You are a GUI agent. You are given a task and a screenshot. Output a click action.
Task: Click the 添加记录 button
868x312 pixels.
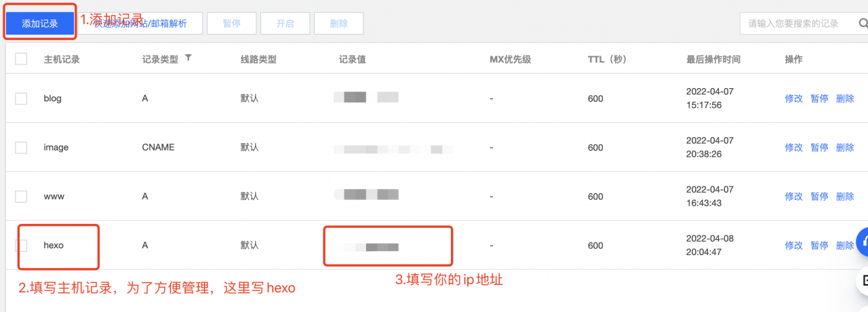tap(40, 24)
